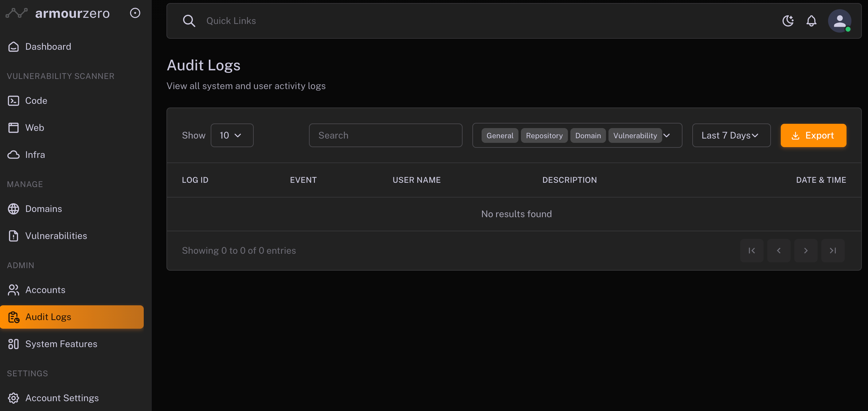The width and height of the screenshot is (868, 411).
Task: Go to next page arrow
Action: click(806, 250)
